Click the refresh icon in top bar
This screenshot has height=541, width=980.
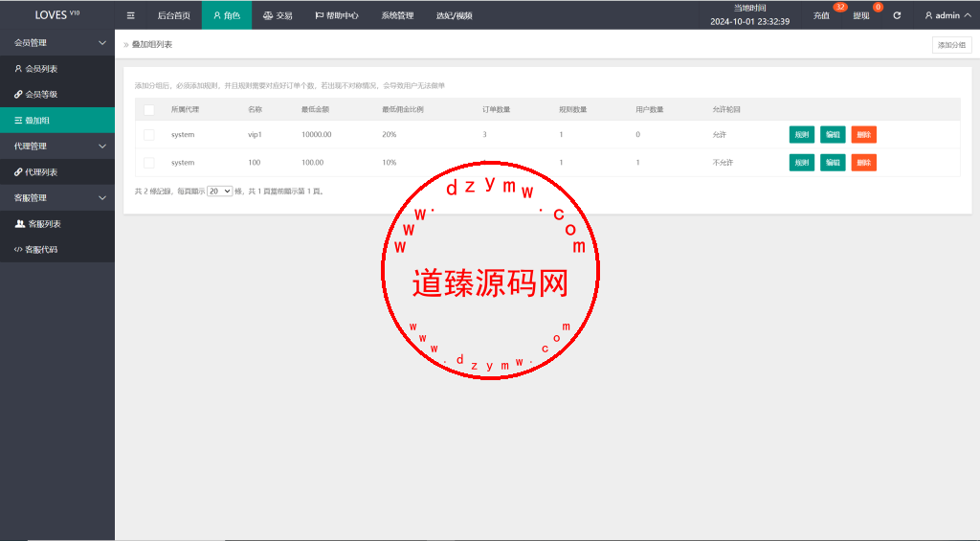pyautogui.click(x=897, y=15)
